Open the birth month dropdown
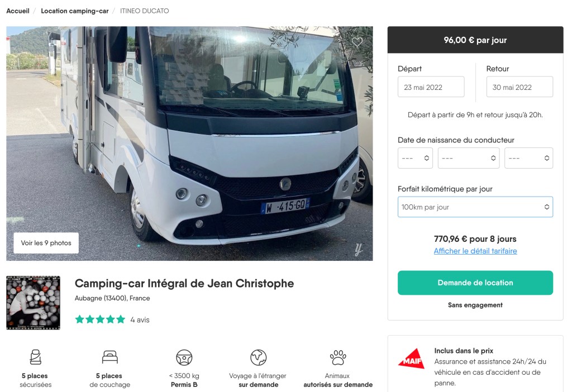572x392 pixels. 468,158
